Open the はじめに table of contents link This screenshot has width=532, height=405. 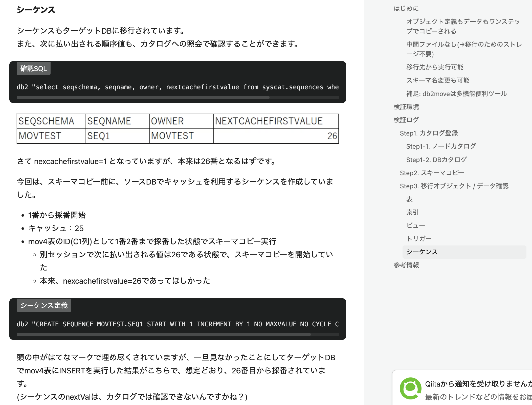click(x=406, y=8)
